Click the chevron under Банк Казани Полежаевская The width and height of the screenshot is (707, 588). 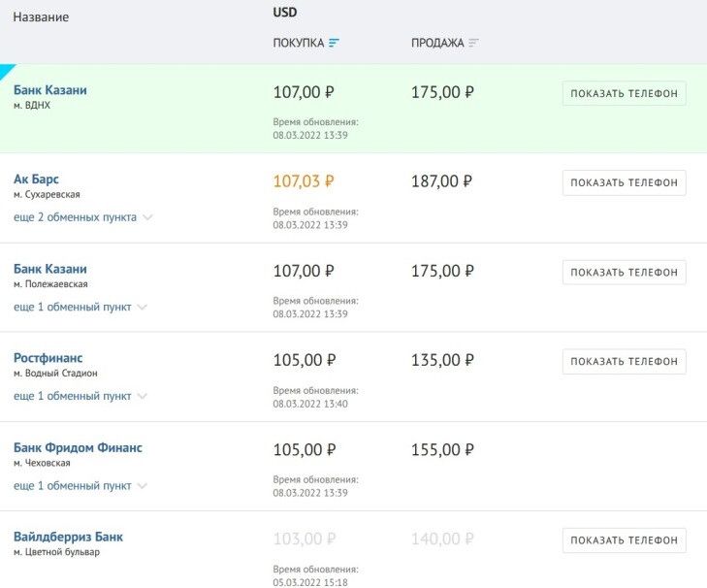point(142,308)
